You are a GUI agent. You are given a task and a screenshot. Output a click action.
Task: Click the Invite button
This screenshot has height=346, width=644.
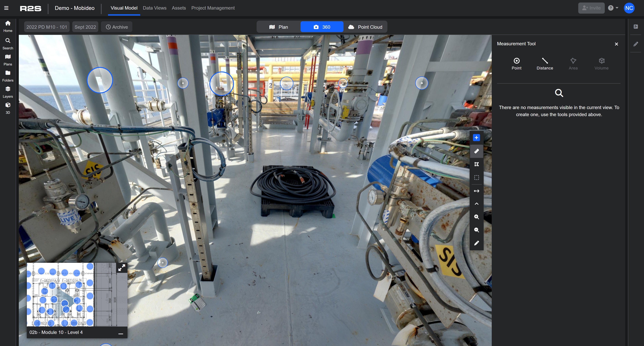[x=591, y=8]
